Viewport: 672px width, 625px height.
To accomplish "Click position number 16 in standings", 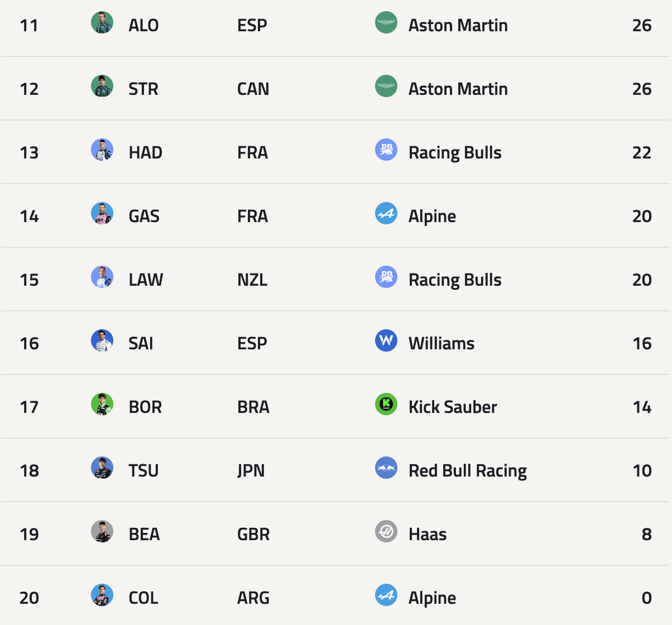I will [29, 343].
